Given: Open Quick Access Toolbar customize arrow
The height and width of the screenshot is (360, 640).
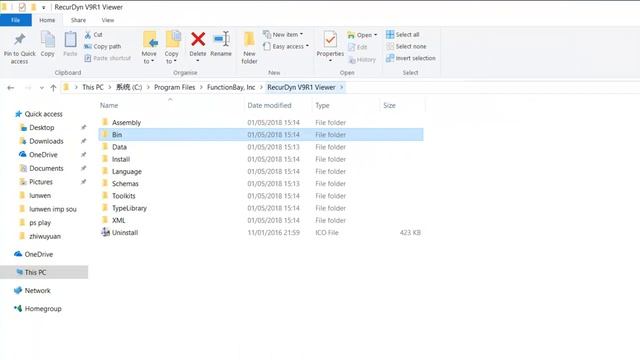Looking at the screenshot, I should coord(43,7).
